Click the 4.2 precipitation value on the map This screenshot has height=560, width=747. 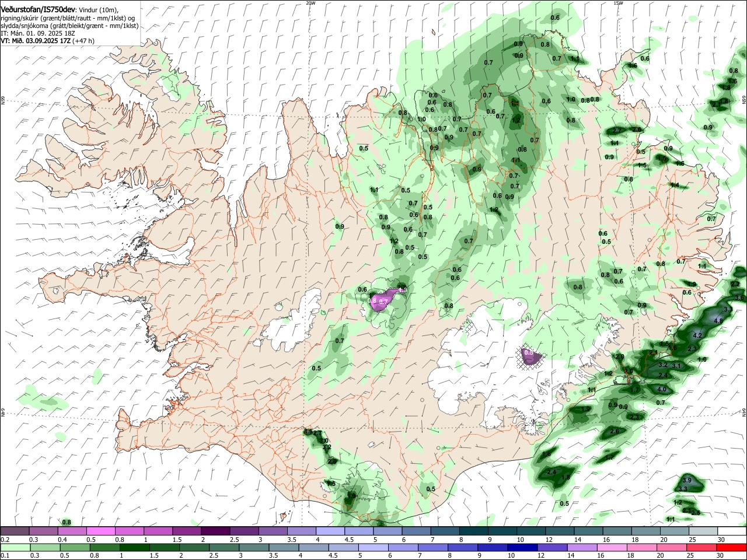pyautogui.click(x=697, y=336)
